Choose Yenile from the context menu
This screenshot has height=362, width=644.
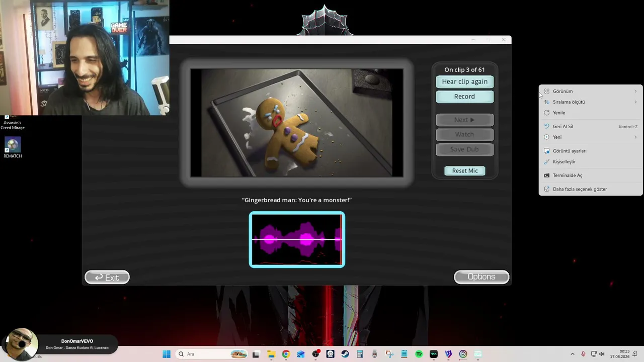point(591,113)
